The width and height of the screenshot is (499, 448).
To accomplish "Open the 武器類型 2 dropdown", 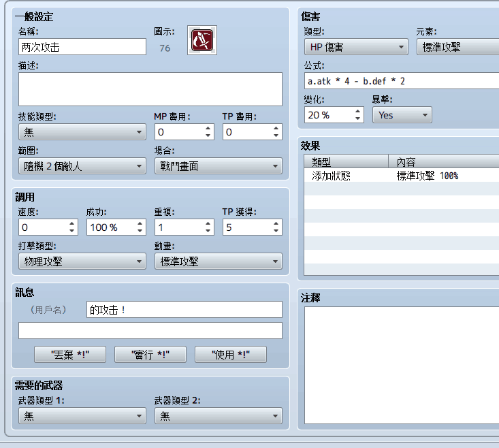I will 219,415.
